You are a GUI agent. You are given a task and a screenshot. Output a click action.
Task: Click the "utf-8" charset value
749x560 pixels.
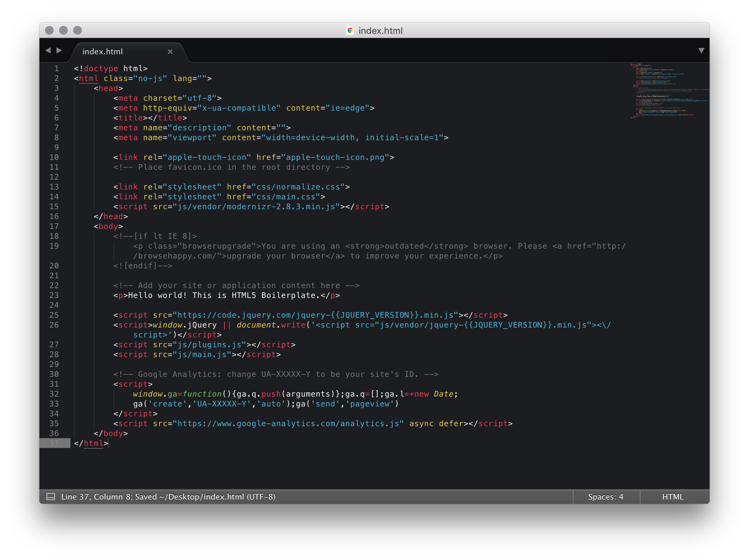200,98
